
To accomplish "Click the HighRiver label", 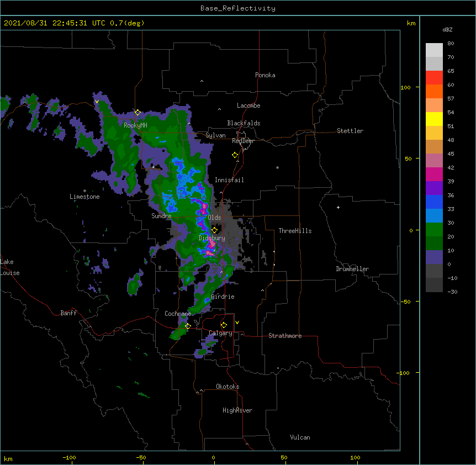I will [x=237, y=410].
